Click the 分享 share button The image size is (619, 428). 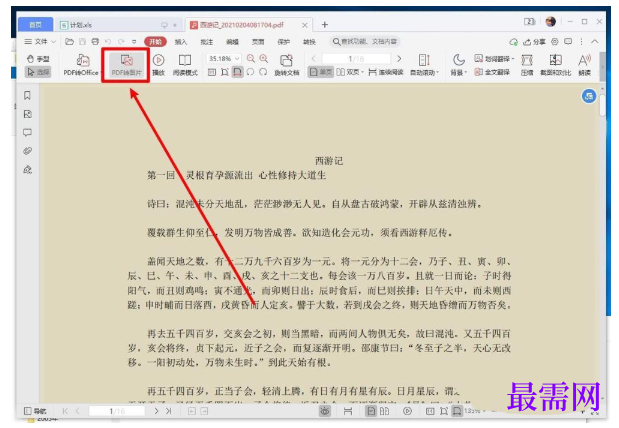tap(535, 41)
